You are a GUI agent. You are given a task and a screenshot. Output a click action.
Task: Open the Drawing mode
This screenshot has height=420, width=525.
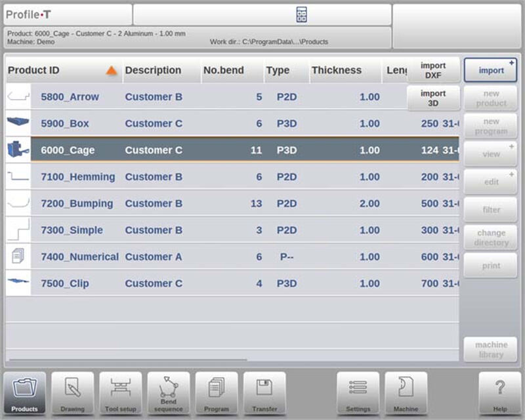(72, 393)
